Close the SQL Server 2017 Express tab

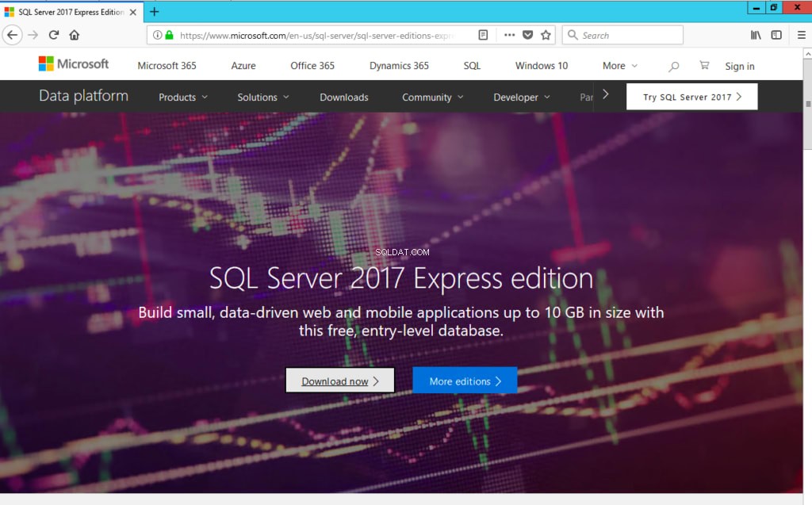(133, 12)
